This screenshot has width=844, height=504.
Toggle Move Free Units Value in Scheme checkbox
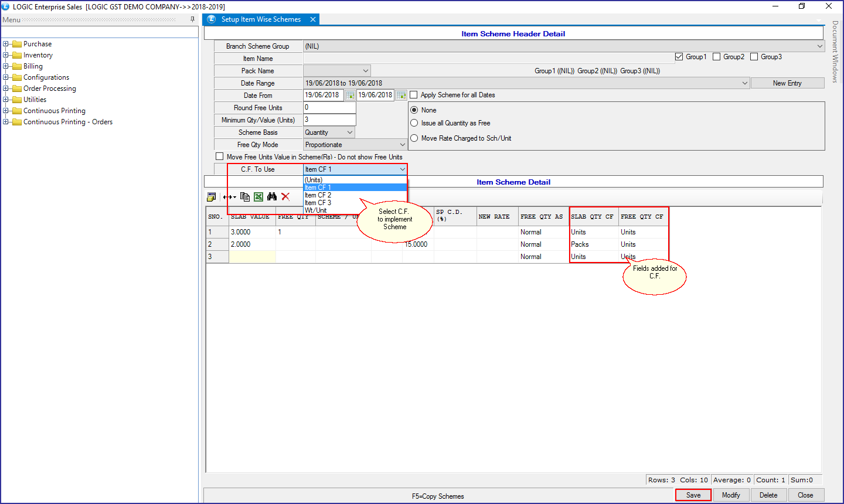pos(220,156)
